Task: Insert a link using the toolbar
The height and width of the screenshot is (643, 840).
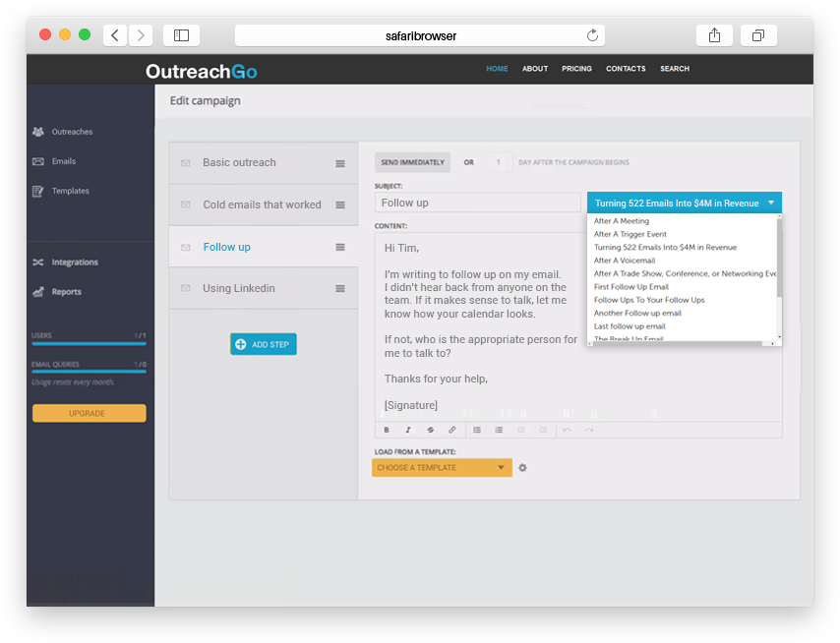Action: 452,430
